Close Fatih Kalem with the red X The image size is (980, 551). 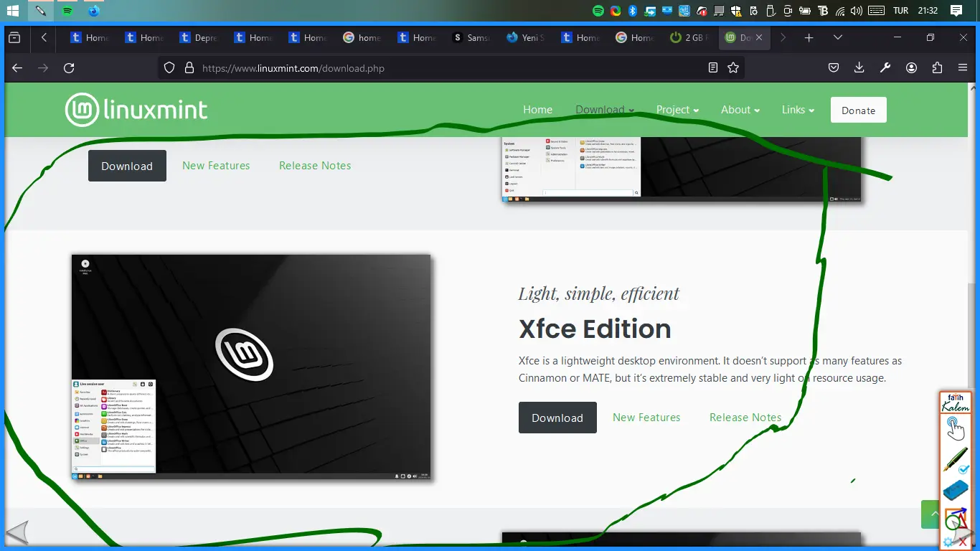(x=963, y=542)
